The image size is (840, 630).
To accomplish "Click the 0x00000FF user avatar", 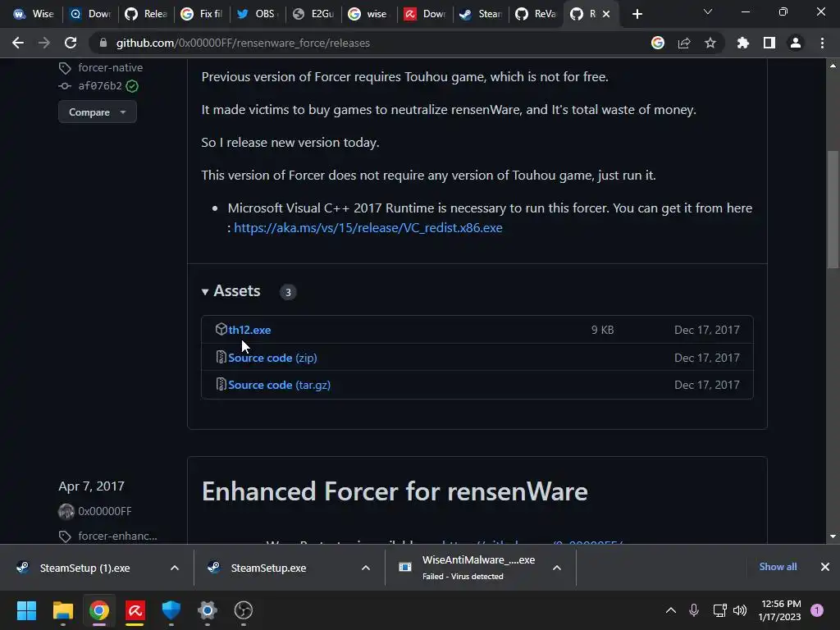I will click(66, 511).
